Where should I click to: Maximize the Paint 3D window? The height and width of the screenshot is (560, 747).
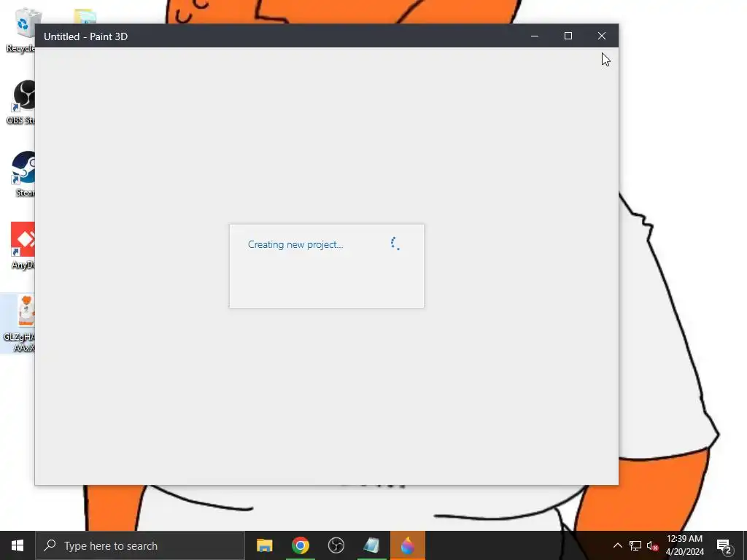568,36
